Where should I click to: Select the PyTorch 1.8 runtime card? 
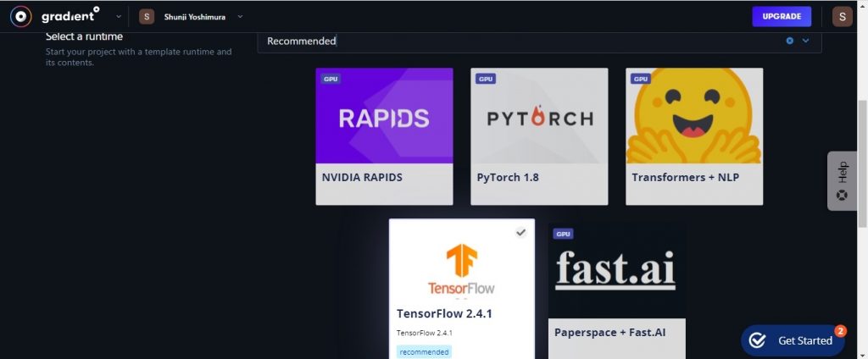pyautogui.click(x=539, y=136)
